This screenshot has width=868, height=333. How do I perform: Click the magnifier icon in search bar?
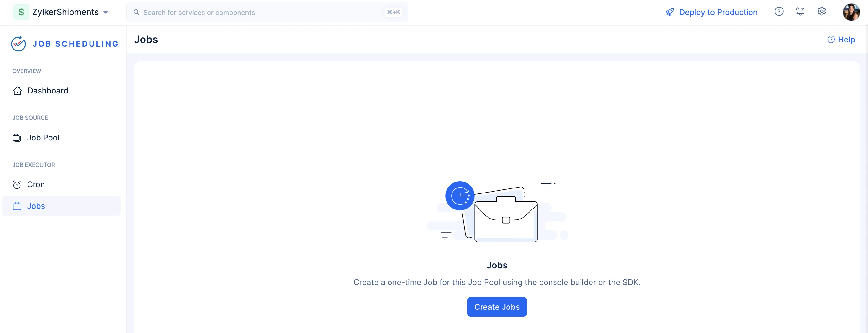coord(137,13)
